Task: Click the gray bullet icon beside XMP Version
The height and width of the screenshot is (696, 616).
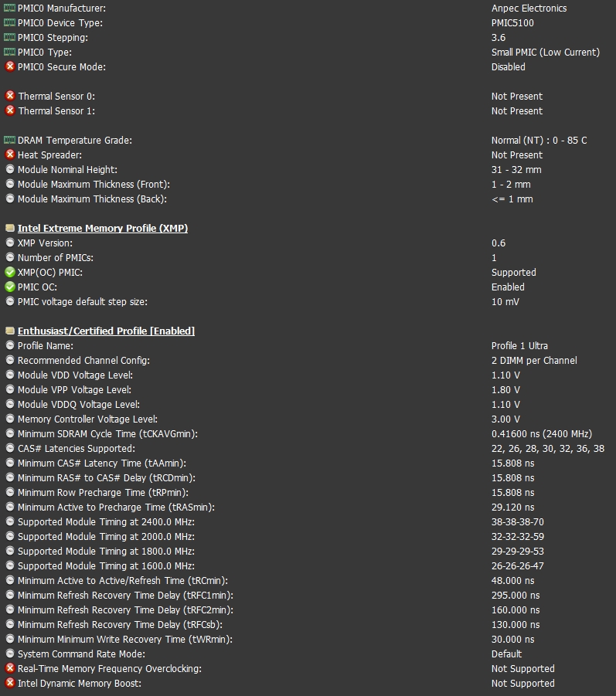Action: 10,243
